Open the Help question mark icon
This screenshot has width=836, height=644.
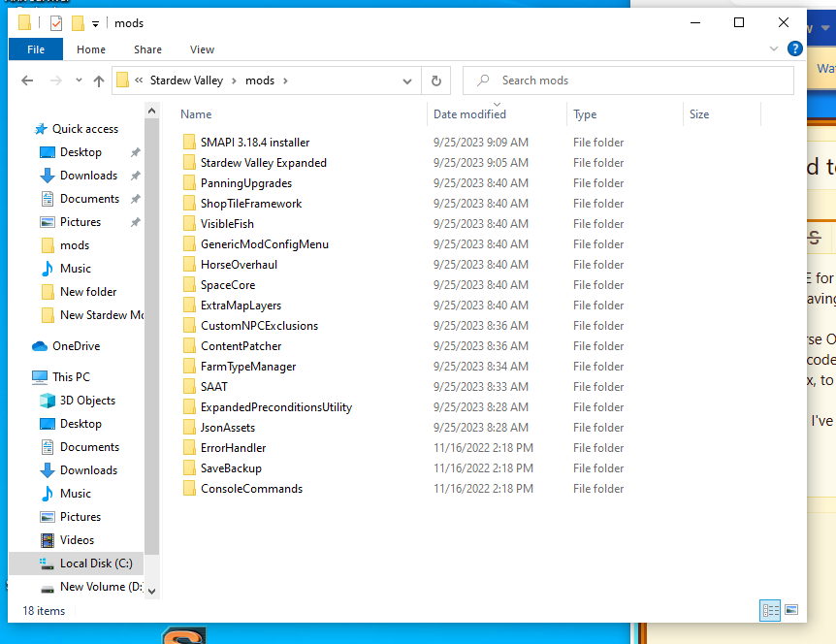(x=795, y=49)
